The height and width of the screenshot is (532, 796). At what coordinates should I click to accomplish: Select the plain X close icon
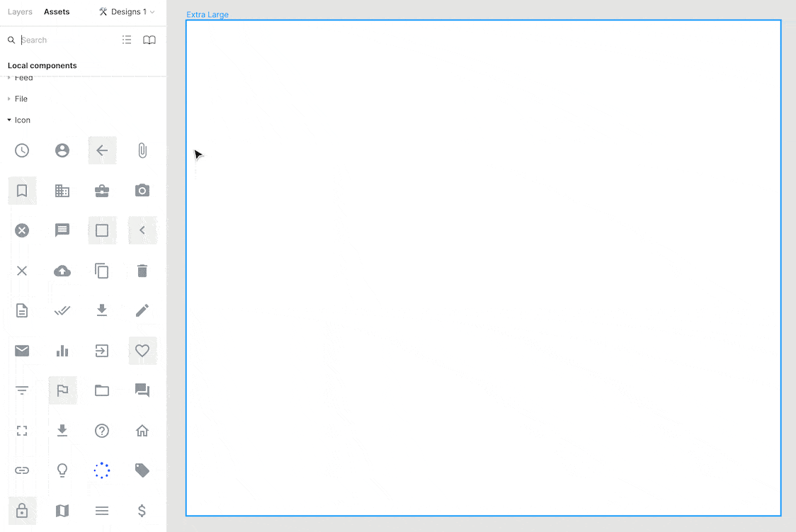pyautogui.click(x=22, y=271)
